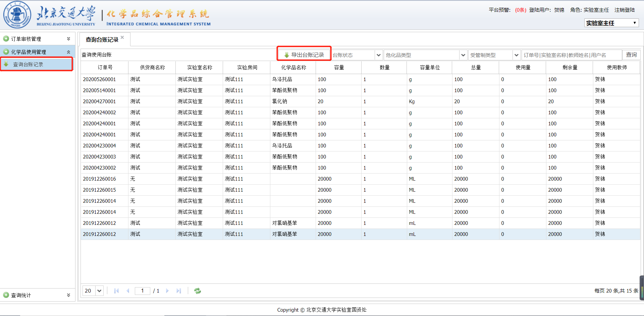Open the 危化品类型 dropdown filter

pyautogui.click(x=463, y=55)
